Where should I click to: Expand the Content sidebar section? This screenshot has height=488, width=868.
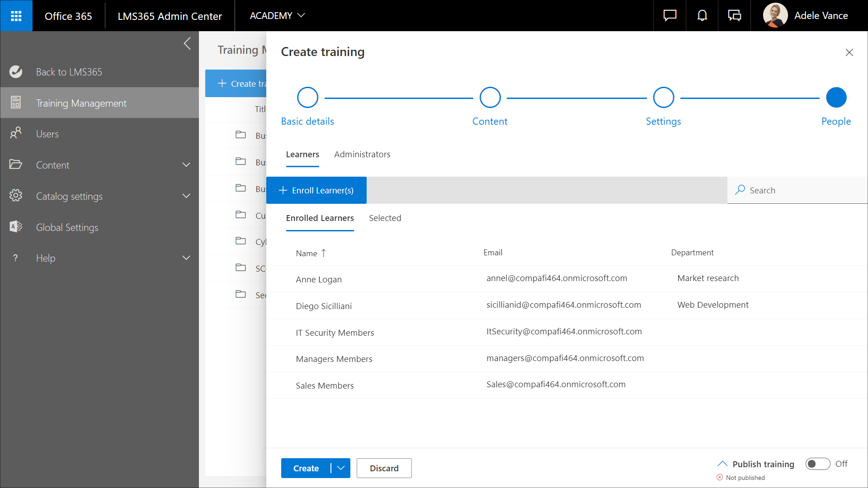pyautogui.click(x=186, y=165)
